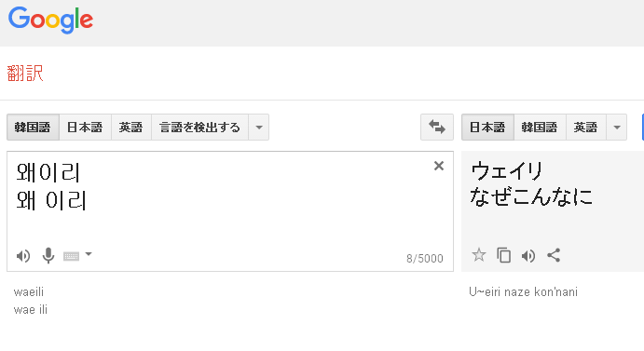Set target language to 韓国語
The width and height of the screenshot is (644, 351).
pos(540,128)
